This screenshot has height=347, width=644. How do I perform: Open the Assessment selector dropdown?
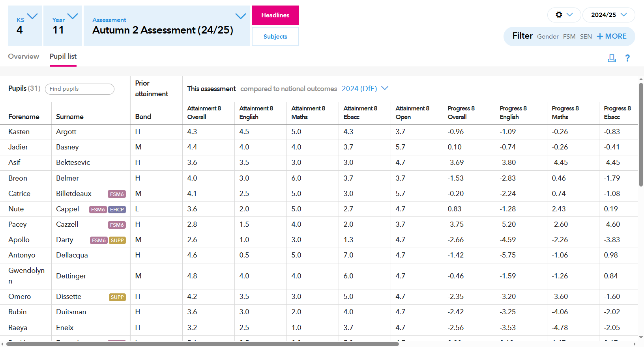tap(167, 26)
